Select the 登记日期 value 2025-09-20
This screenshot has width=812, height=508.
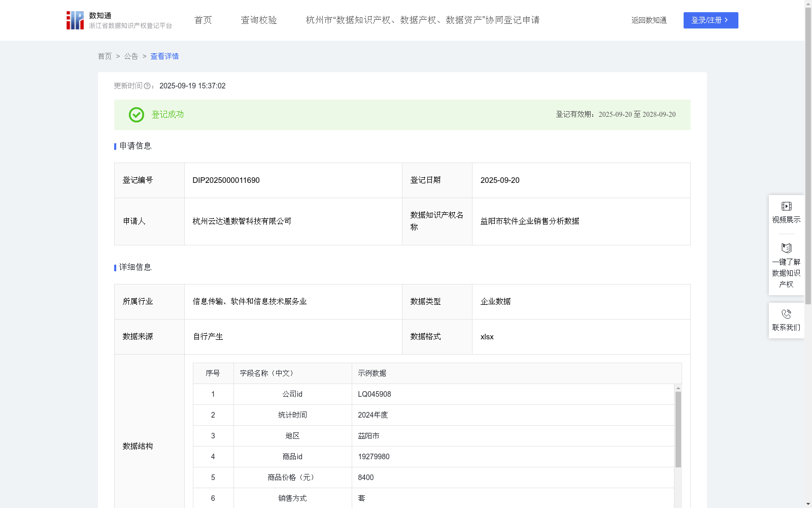point(500,180)
